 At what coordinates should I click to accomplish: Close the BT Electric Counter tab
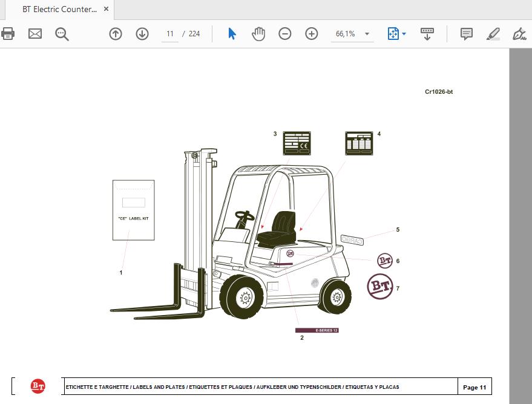(106, 9)
